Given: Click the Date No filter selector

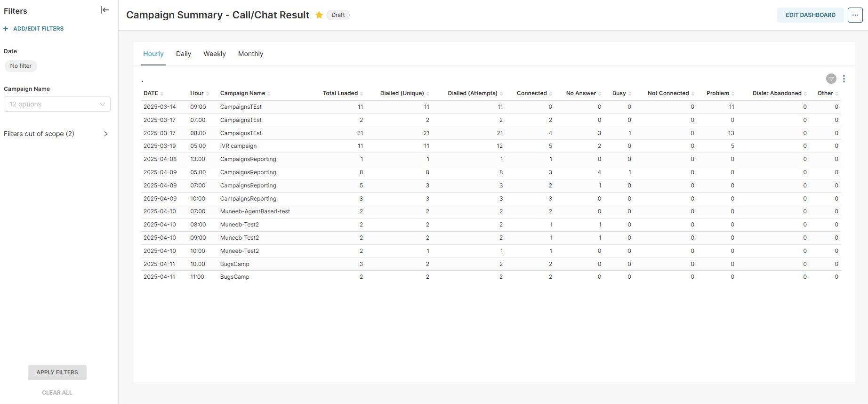Looking at the screenshot, I should click(x=21, y=66).
